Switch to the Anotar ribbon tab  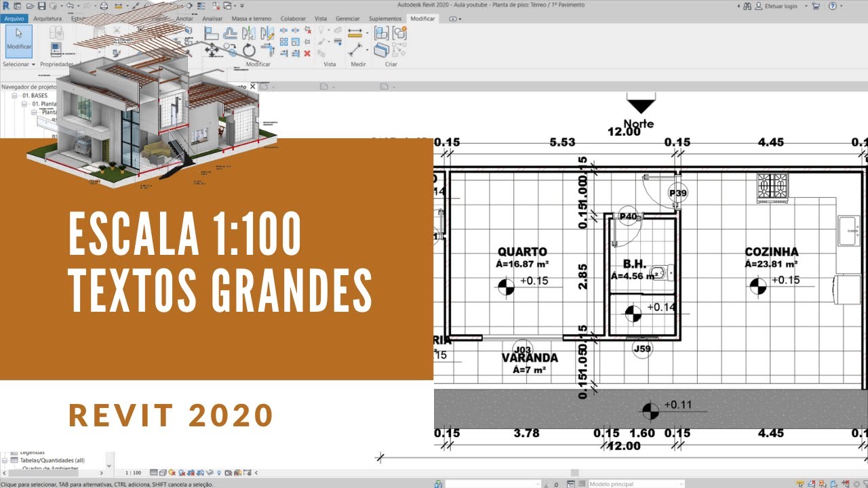pos(184,18)
